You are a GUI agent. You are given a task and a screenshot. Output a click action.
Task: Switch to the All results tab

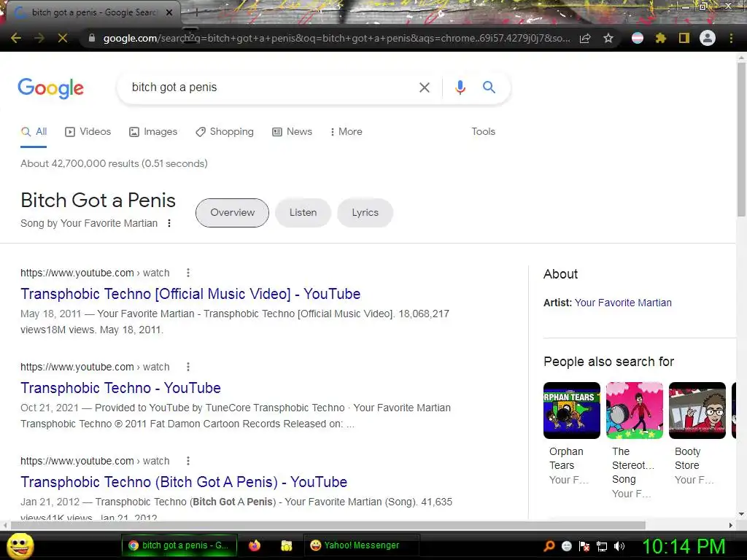tap(34, 132)
